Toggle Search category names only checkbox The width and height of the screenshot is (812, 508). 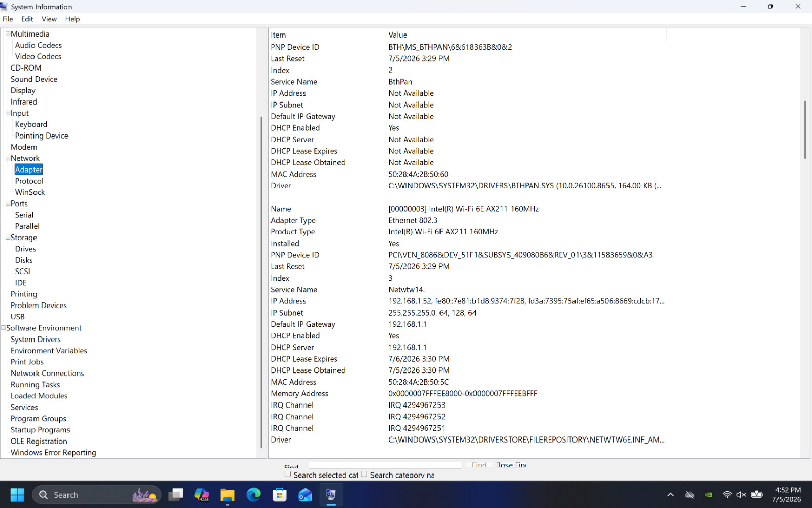point(364,475)
